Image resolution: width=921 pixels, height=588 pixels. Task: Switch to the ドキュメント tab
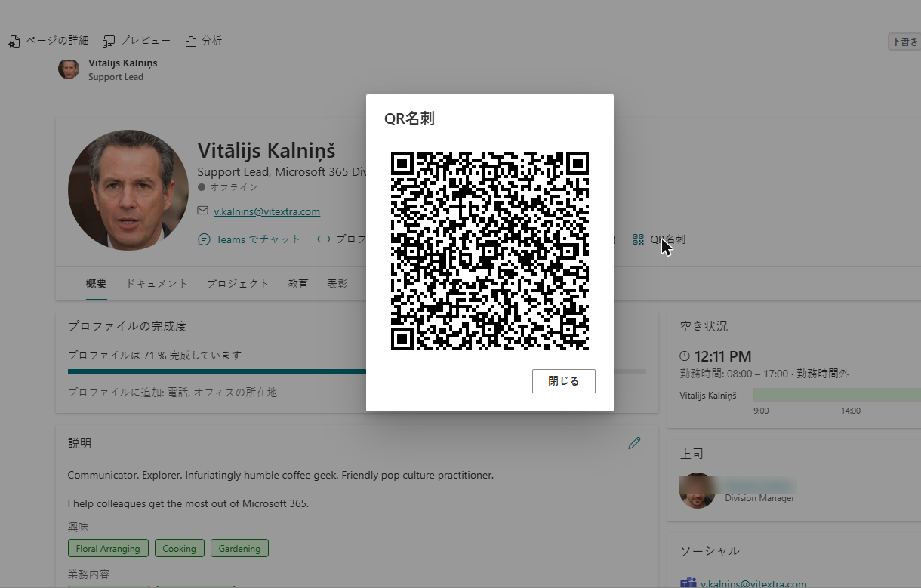156,284
